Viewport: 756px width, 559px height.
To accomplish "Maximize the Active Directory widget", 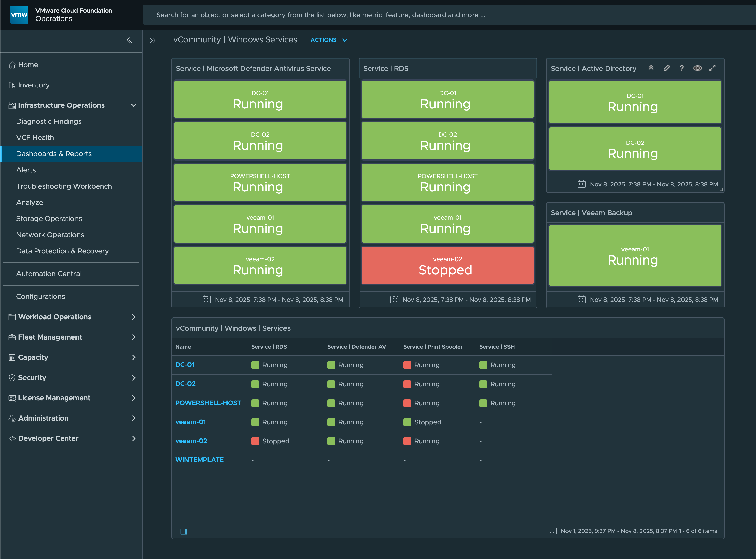I will tap(712, 68).
